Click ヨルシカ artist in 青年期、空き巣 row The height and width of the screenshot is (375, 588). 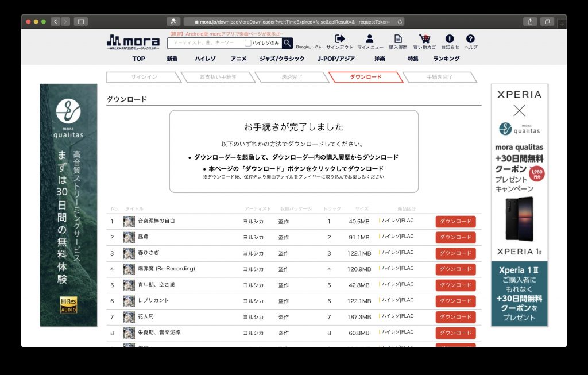253,285
